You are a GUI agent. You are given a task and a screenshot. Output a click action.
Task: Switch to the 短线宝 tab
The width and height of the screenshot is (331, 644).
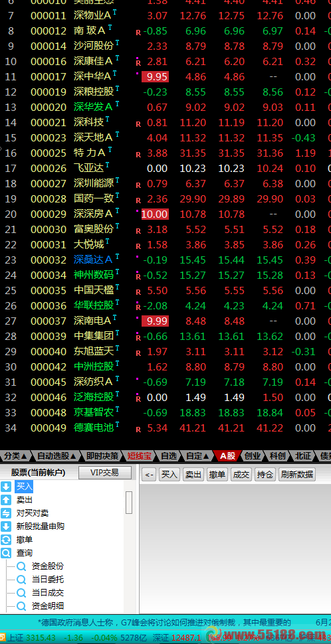140,455
